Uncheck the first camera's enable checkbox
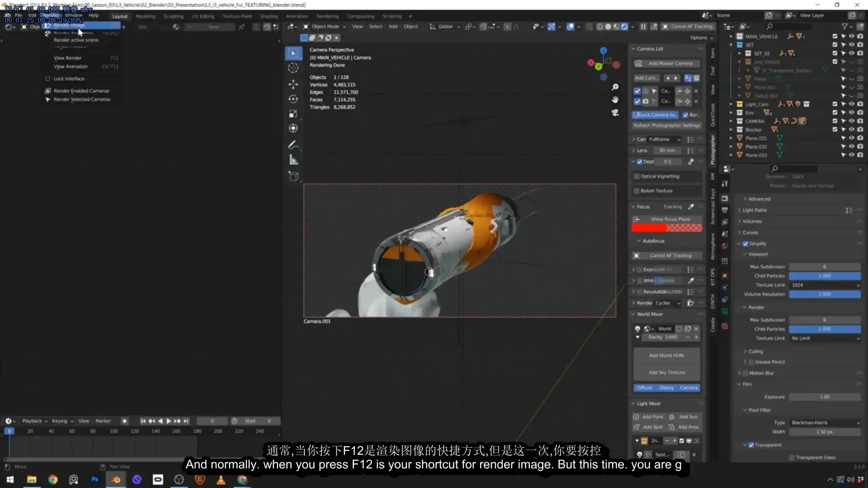The image size is (868, 488). [637, 91]
